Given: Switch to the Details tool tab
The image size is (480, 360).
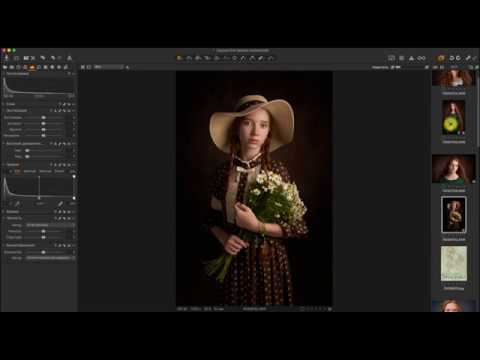Looking at the screenshot, I should coord(39,67).
